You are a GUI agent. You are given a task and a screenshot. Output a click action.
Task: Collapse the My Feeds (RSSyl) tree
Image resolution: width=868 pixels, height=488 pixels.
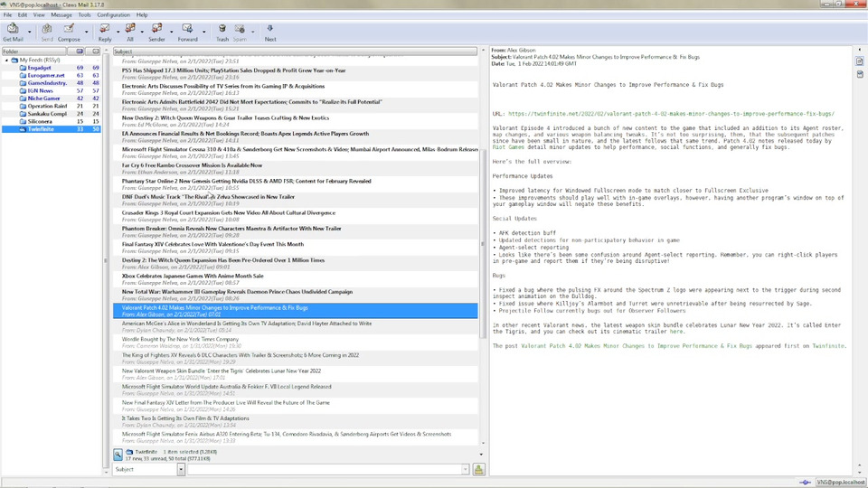pyautogui.click(x=6, y=60)
